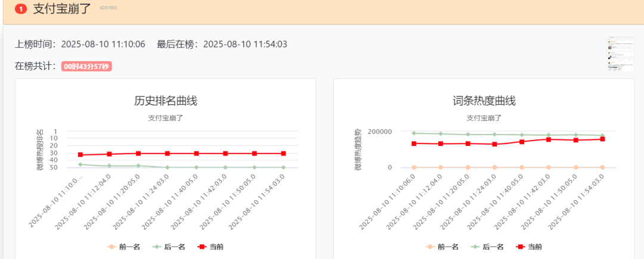Viewport: 644px width, 259px height.
Task: Click orange 前一名 marker at 11:24:03 in heat chart
Action: [x=494, y=167]
